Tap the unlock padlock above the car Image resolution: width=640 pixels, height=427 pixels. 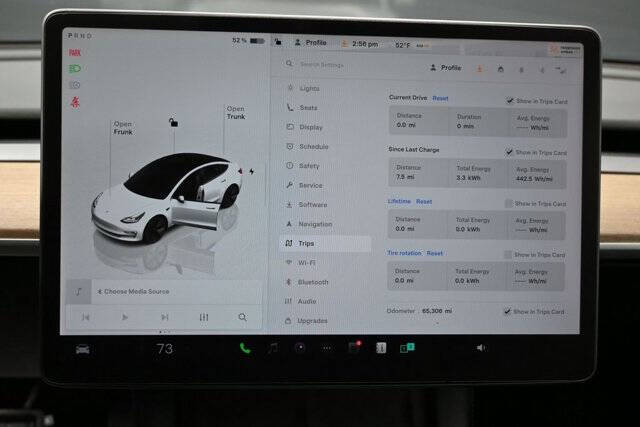pos(173,122)
